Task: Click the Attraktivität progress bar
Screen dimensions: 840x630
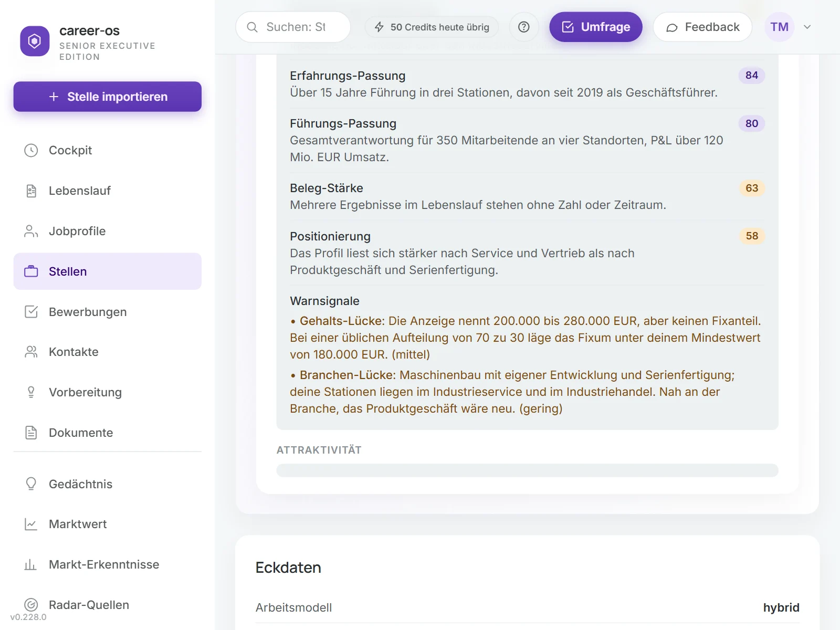Action: 527,470
